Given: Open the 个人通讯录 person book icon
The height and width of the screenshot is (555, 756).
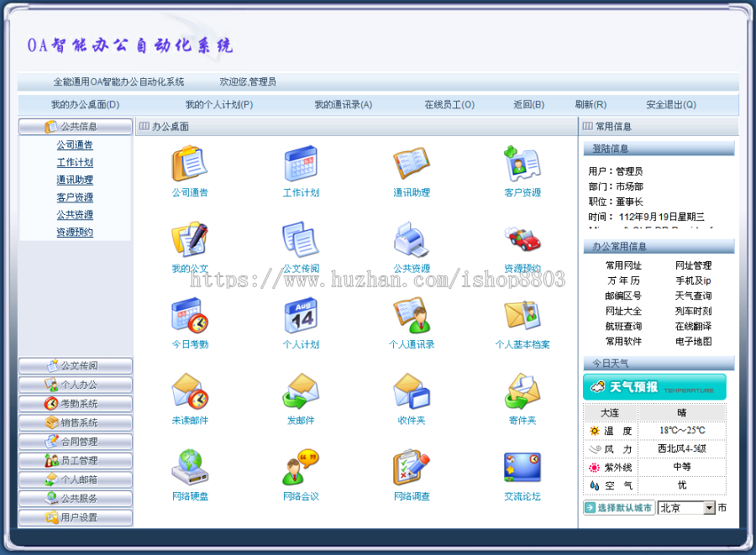Looking at the screenshot, I should point(412,316).
